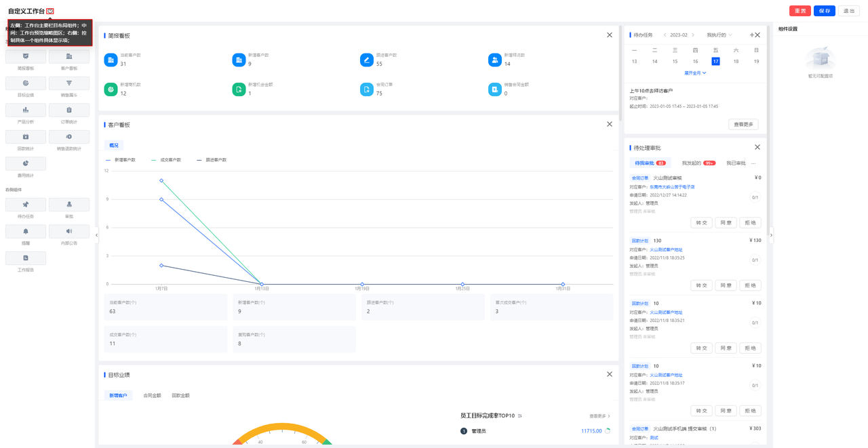Switch to the 合同金额 tab in 目标业绩
This screenshot has width=868, height=448.
coord(152,396)
